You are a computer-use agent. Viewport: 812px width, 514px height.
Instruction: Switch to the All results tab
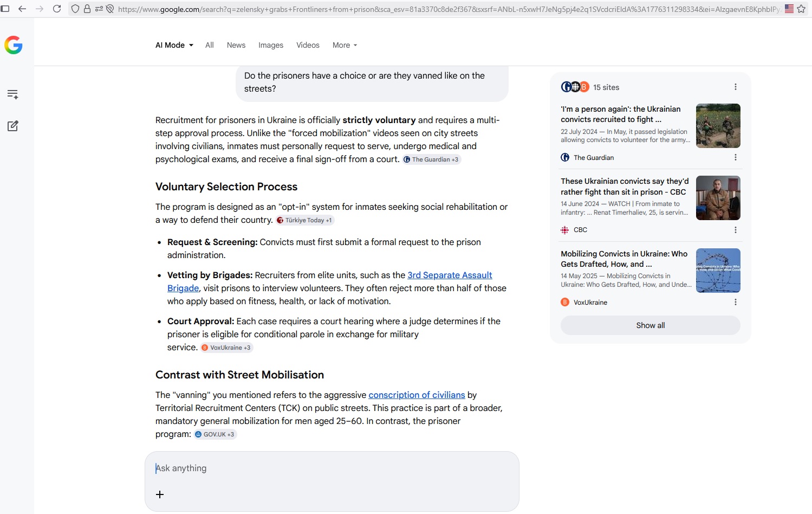pyautogui.click(x=210, y=45)
